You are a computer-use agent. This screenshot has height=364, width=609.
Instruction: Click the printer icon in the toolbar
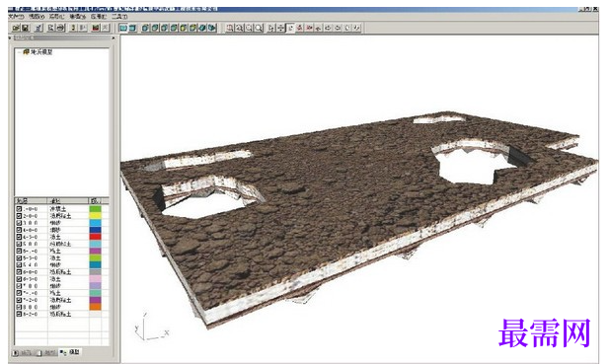(61, 28)
